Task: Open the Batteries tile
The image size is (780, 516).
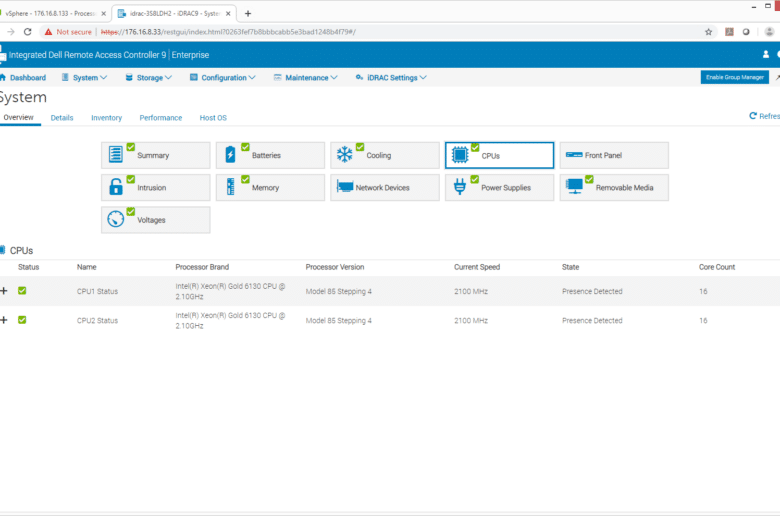Action: [270, 155]
